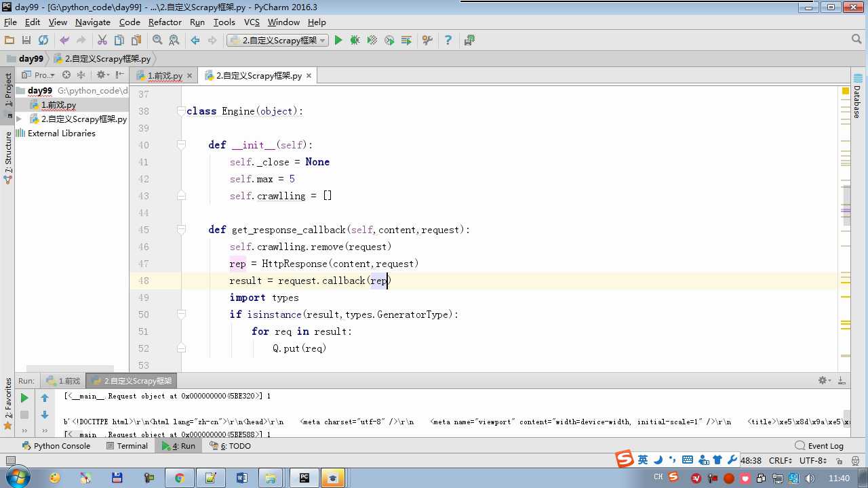Click the Synchronize toolbar icon
The width and height of the screenshot is (868, 488).
coord(43,41)
